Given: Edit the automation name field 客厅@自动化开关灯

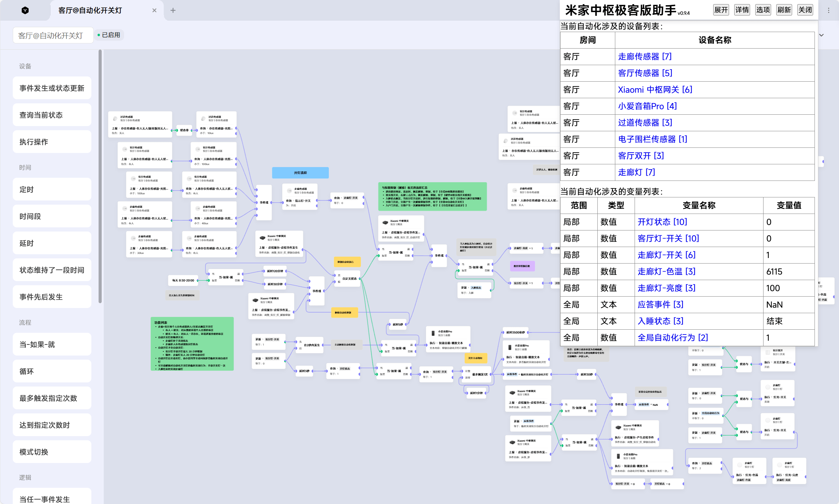Looking at the screenshot, I should (x=53, y=35).
